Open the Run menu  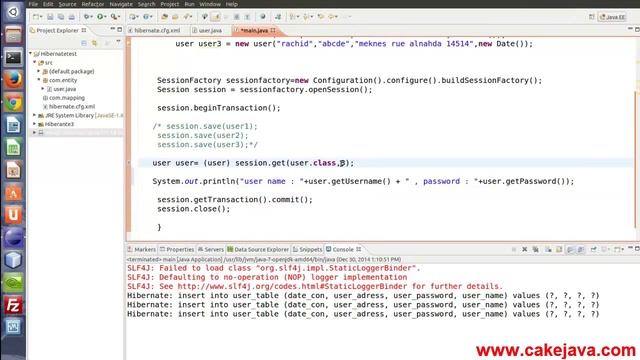click(189, 4)
